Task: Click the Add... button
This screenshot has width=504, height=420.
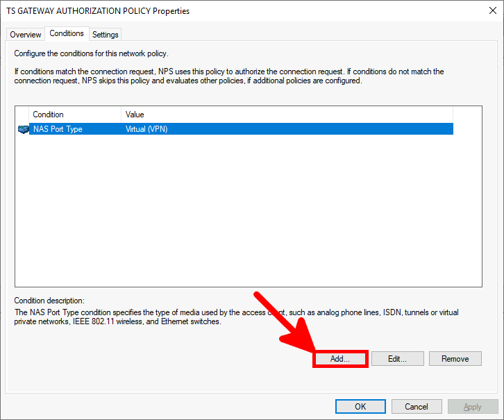Action: 340,359
